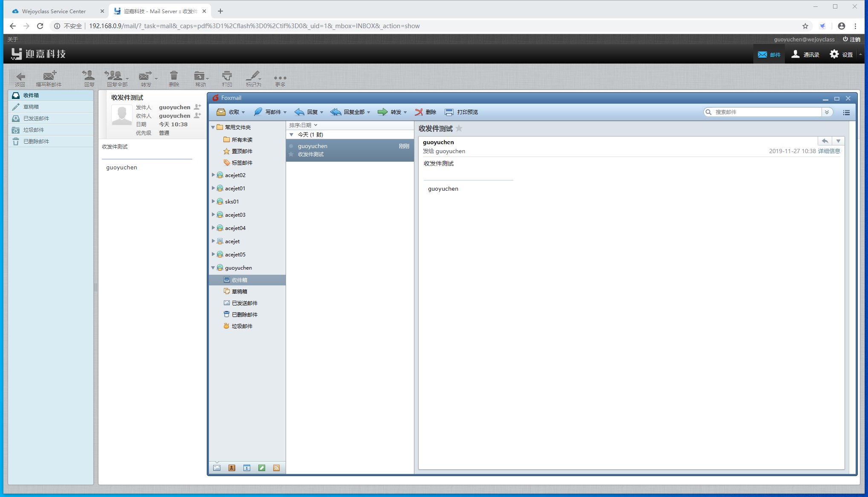Toggle star flag on guoyuchen message in list

tap(291, 154)
